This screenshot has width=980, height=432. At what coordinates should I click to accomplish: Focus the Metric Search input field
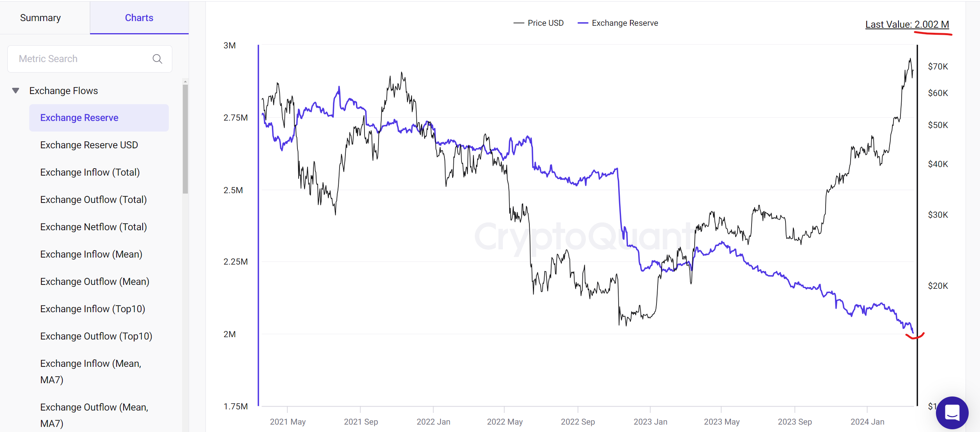tap(82, 59)
